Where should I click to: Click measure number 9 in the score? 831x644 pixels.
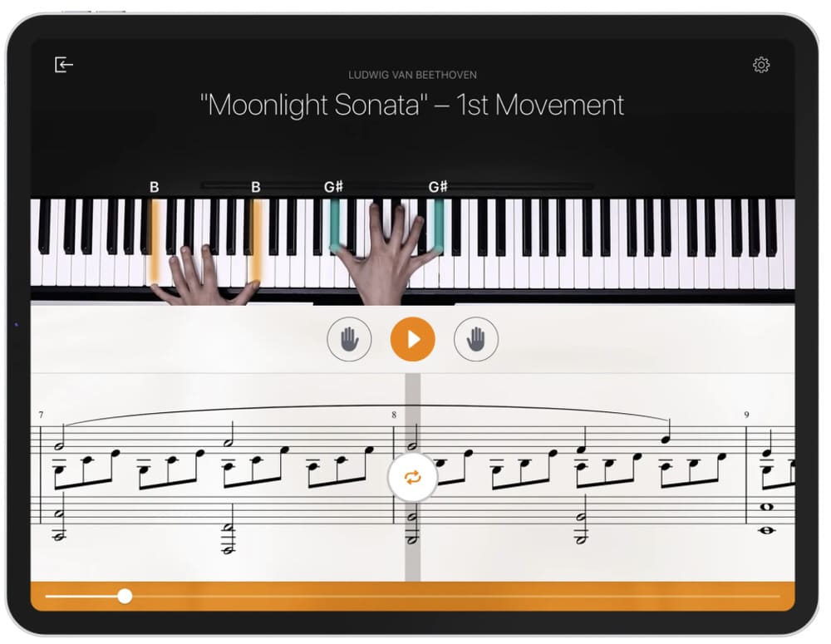coord(746,415)
